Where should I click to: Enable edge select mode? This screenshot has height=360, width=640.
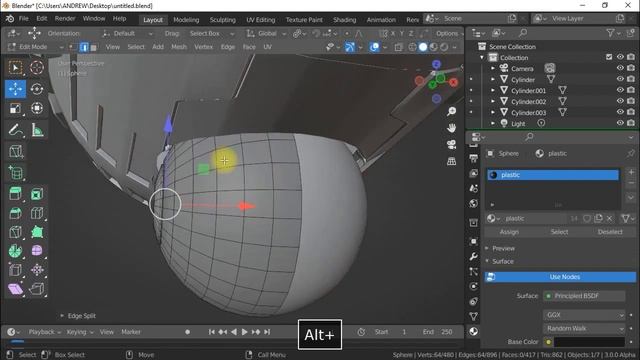click(x=84, y=47)
